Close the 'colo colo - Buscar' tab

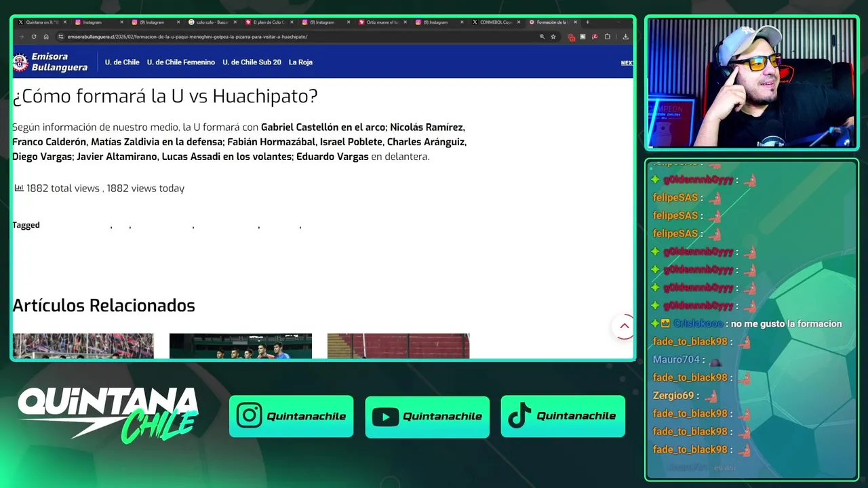235,22
